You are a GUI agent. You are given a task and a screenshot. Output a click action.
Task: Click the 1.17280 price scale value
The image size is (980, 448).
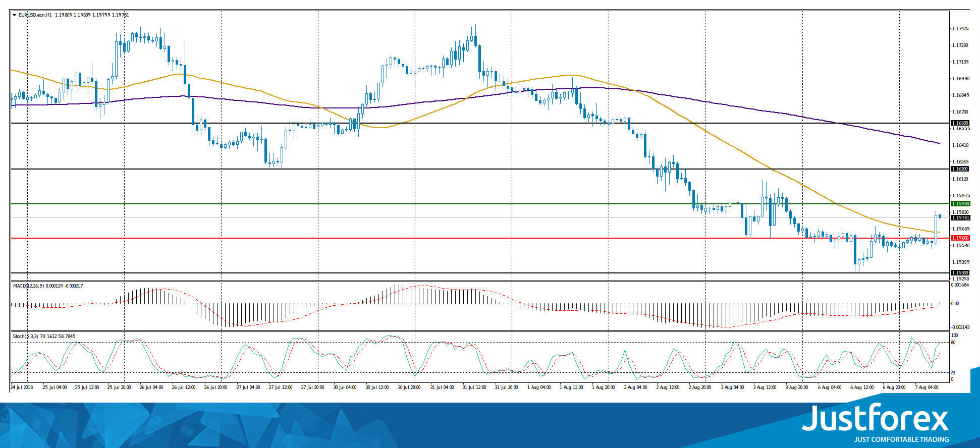[960, 45]
